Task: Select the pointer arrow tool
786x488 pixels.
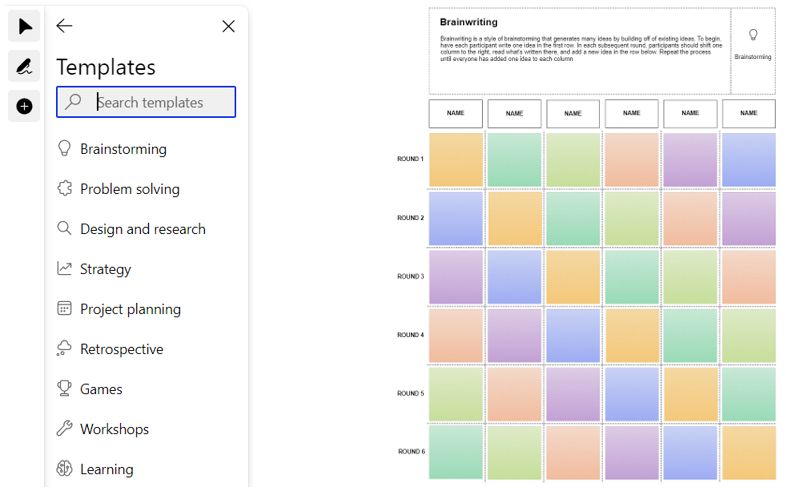Action: coord(25,26)
